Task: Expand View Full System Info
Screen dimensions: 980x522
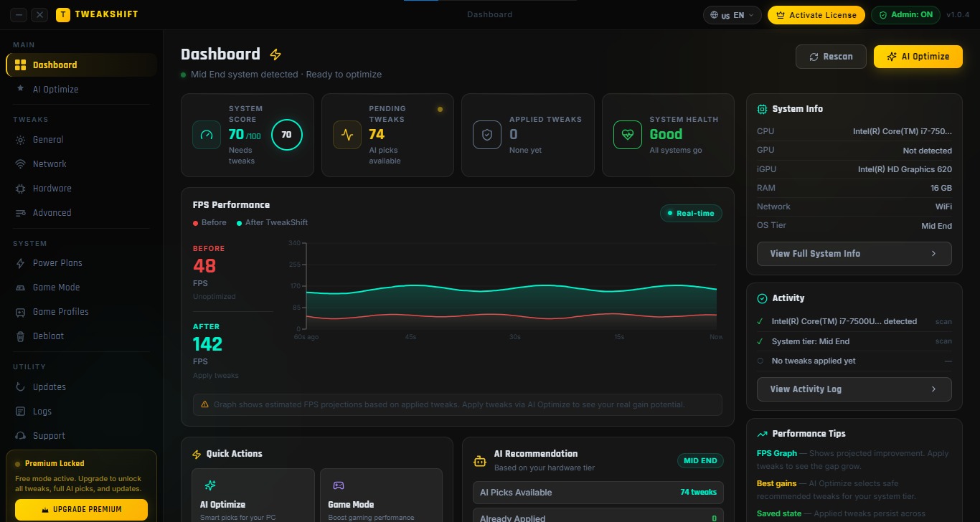Action: tap(854, 254)
